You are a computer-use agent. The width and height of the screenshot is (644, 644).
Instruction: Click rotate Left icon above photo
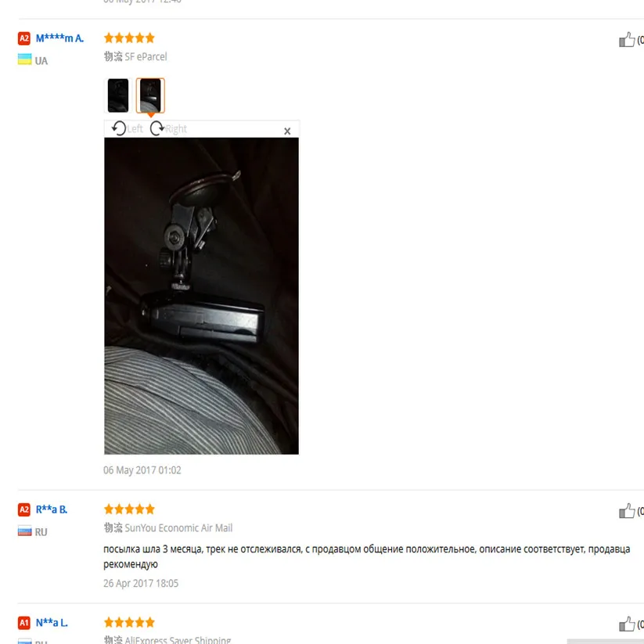(119, 128)
